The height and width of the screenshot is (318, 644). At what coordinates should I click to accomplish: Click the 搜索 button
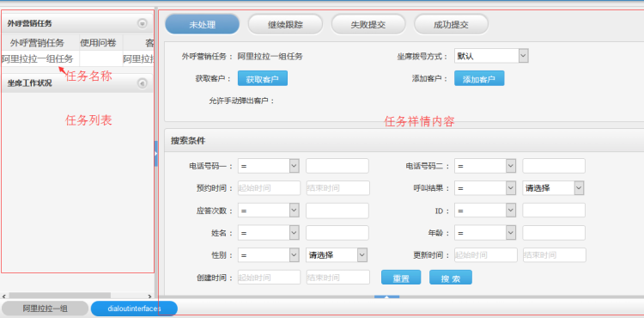pos(451,278)
